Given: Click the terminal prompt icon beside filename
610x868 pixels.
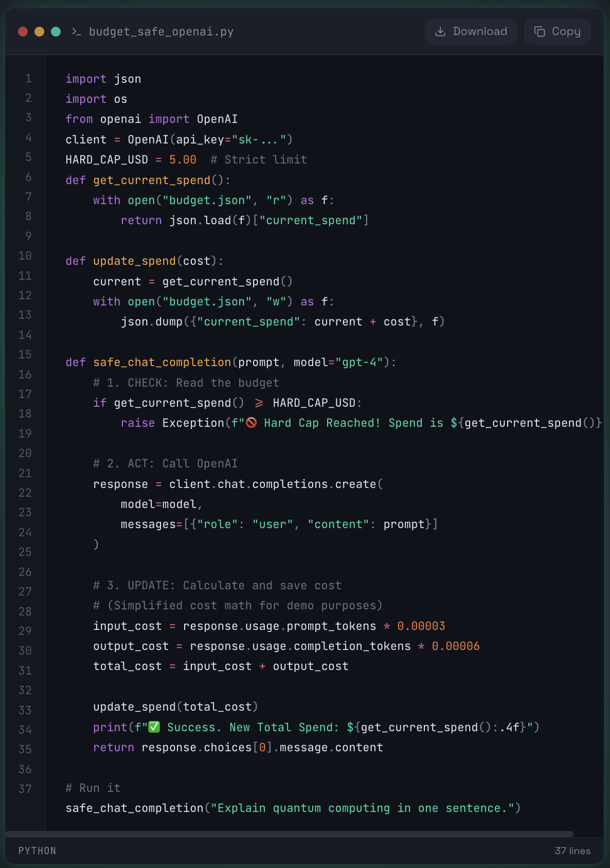Looking at the screenshot, I should [77, 32].
